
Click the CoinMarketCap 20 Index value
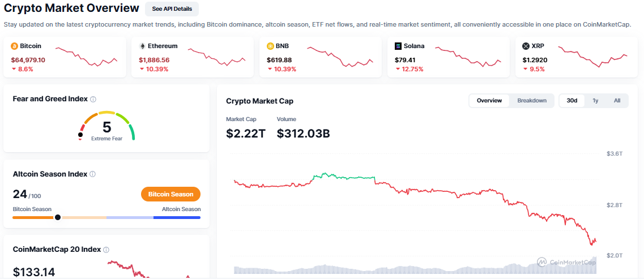pyautogui.click(x=34, y=272)
